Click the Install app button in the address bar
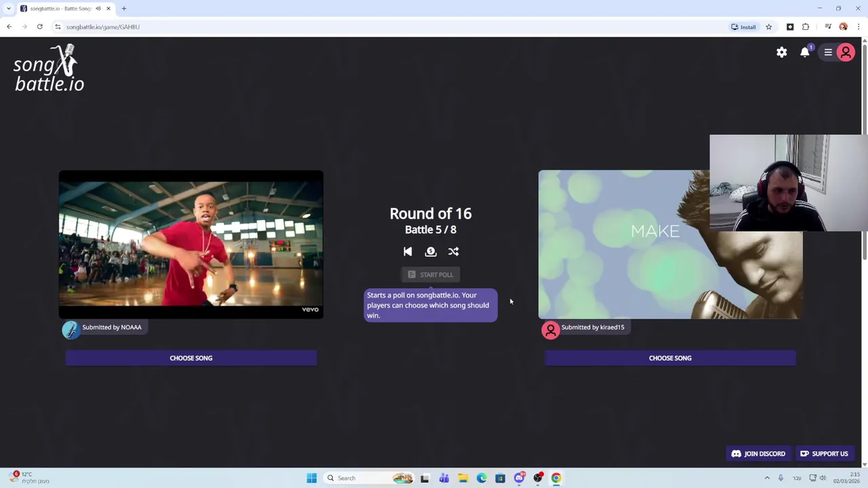 pos(743,26)
